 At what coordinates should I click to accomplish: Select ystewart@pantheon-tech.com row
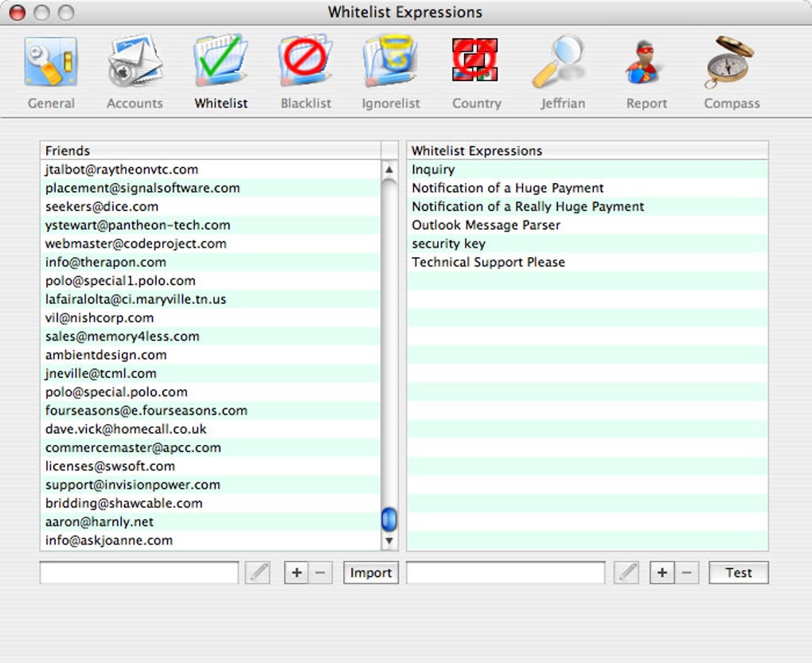(x=210, y=225)
